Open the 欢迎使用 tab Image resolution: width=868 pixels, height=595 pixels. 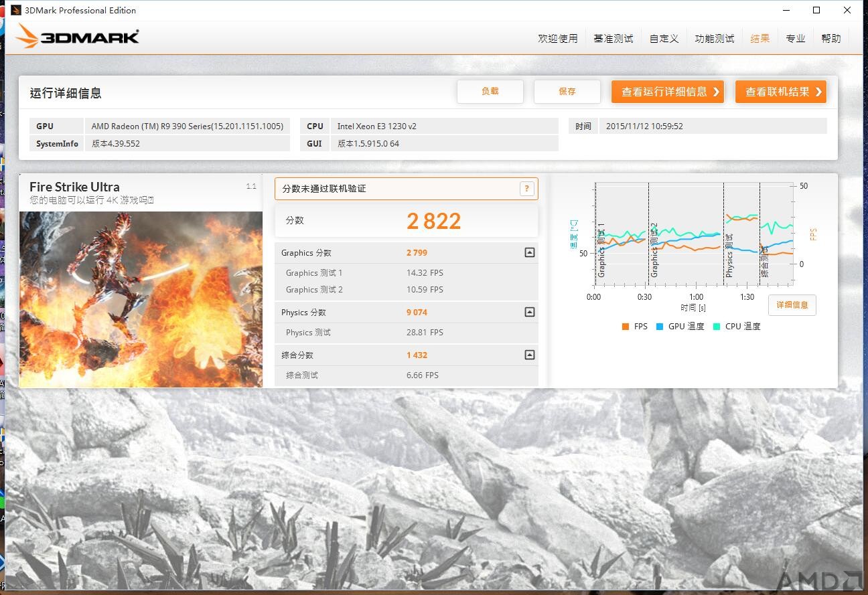558,39
